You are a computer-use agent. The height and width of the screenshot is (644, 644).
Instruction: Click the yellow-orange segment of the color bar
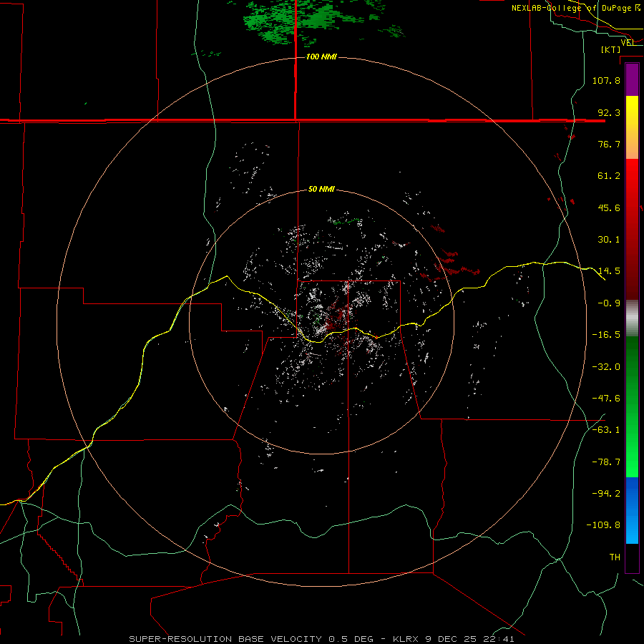point(632,127)
